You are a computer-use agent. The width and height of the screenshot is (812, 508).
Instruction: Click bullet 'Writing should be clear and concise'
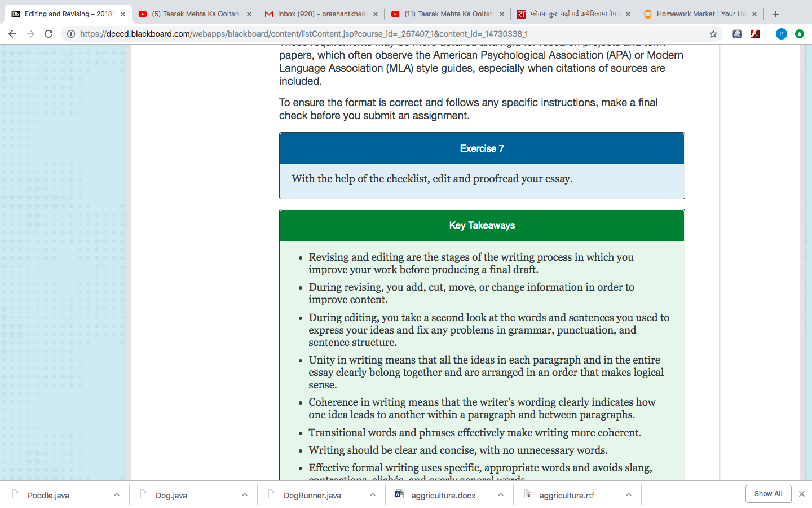click(458, 450)
